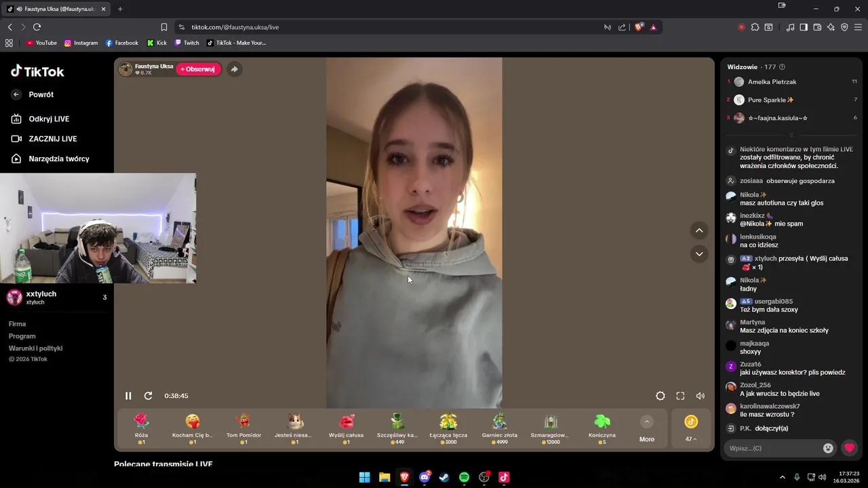The width and height of the screenshot is (868, 488).
Task: Open Windows Start menu
Action: point(364,477)
